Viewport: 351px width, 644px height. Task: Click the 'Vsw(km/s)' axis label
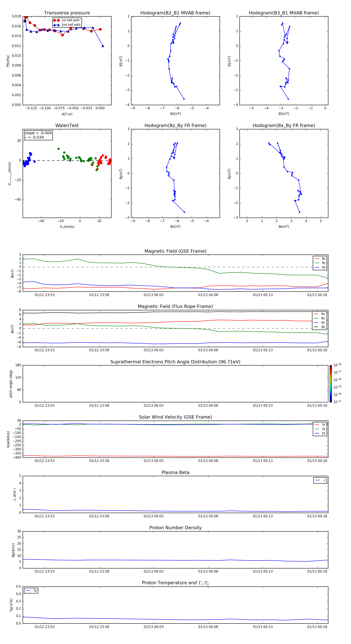(x=8, y=439)
